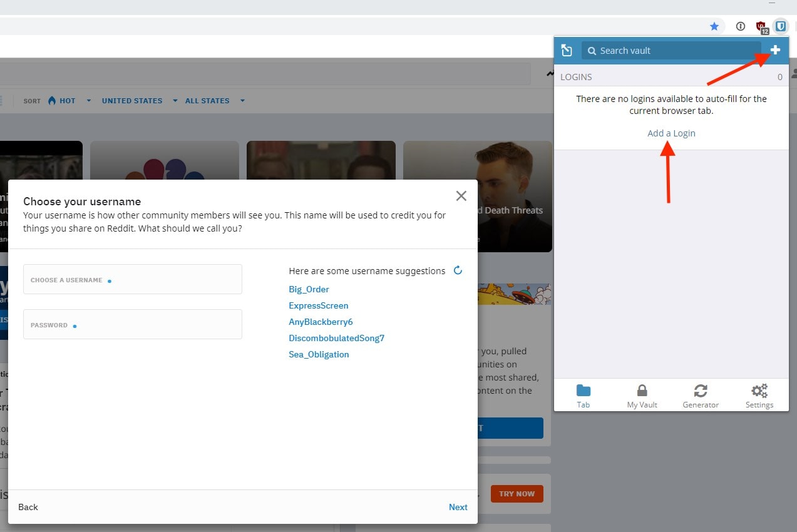Click the 'Here are some username suggestions' text
Image resolution: width=797 pixels, height=532 pixels.
coord(367,271)
